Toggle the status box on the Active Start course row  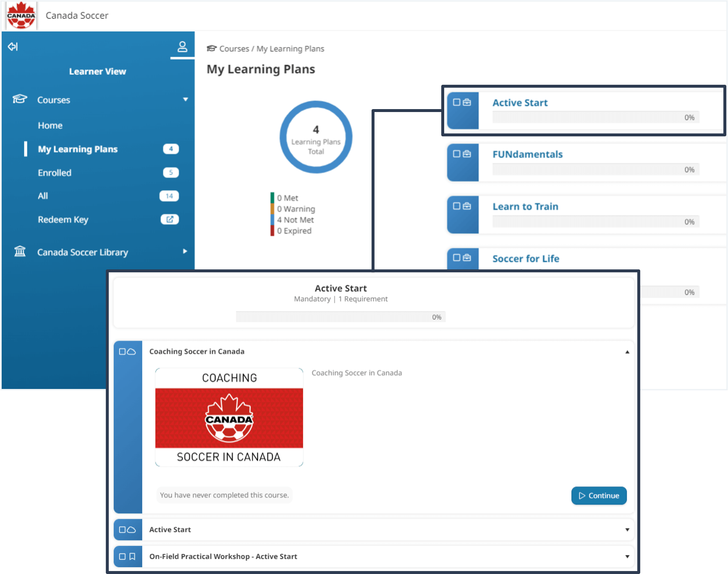coord(122,530)
